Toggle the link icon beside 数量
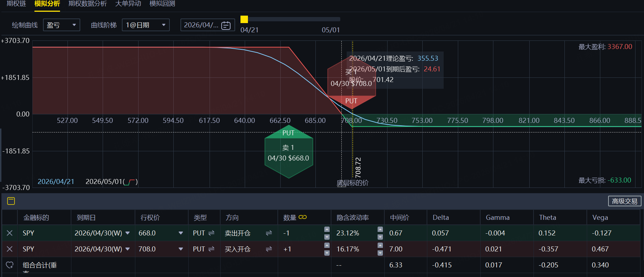Screen dimensions: 644x277 click(303, 217)
